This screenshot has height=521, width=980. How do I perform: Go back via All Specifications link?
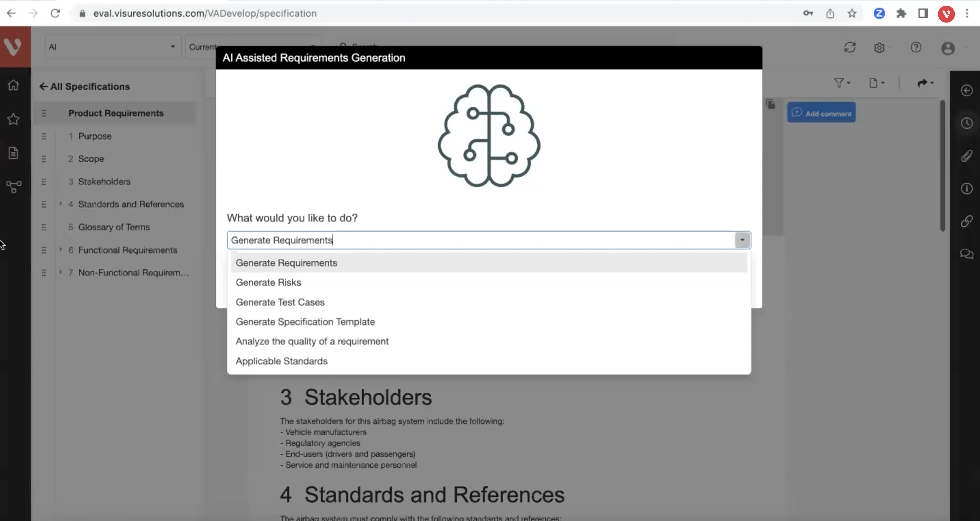85,86
